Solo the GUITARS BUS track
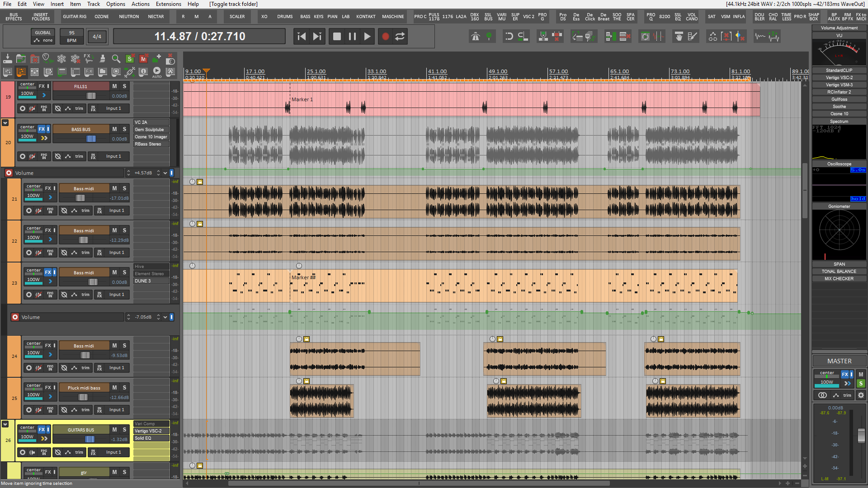The width and height of the screenshot is (868, 488). point(124,430)
